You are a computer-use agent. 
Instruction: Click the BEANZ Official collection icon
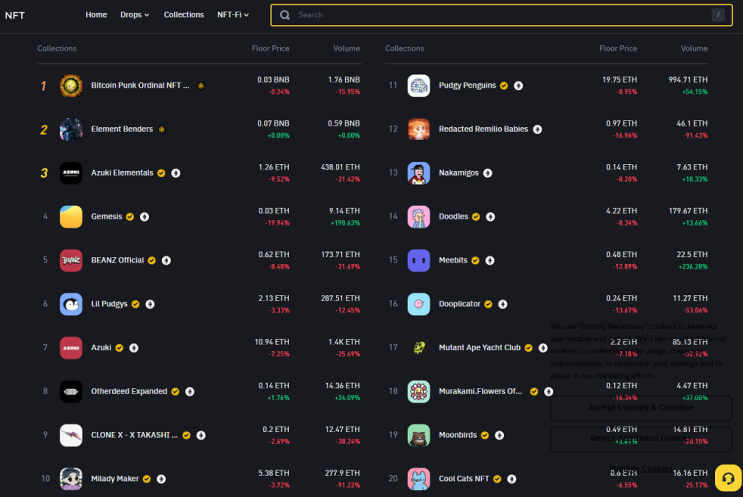tap(71, 260)
